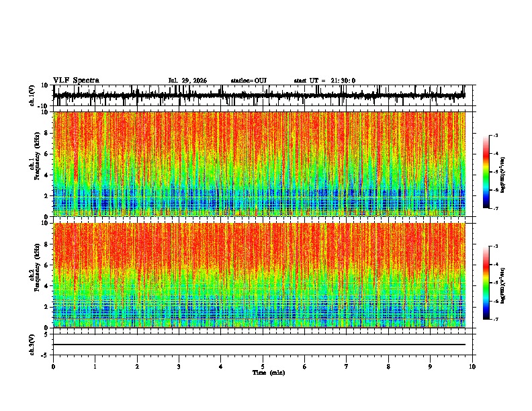This screenshot has height=411, width=532.
Task: Click the ch.1 frequency axis "4" tick label
Action: tap(47, 175)
